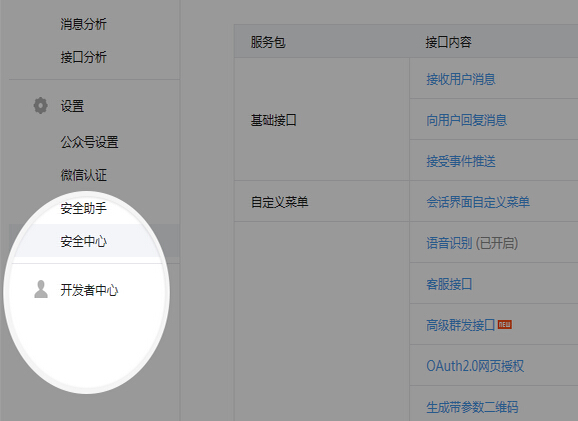Screen dimensions: 578x421
Task: Open 微信认证 menu item
Action: click(x=83, y=175)
